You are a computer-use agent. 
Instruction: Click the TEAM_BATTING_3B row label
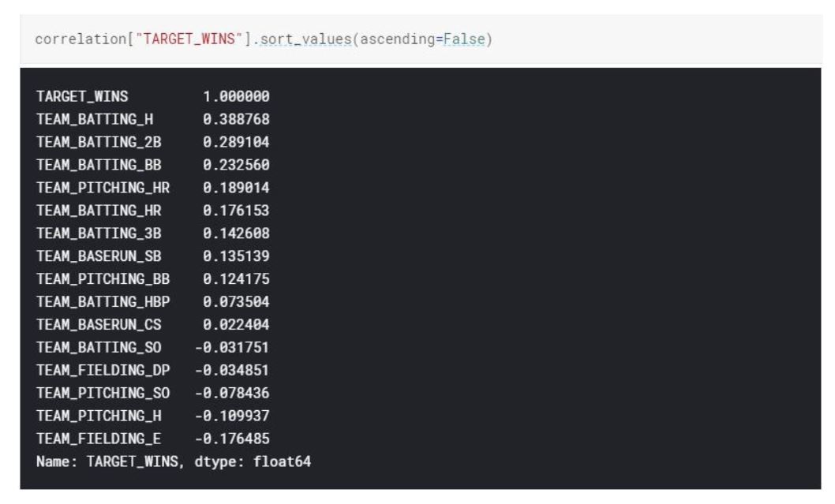pos(99,233)
